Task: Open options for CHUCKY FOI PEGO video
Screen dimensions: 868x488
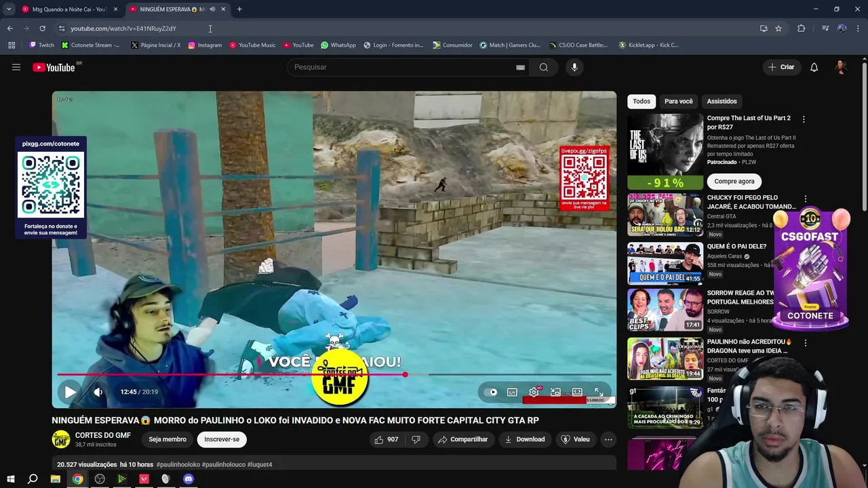Action: click(x=806, y=199)
